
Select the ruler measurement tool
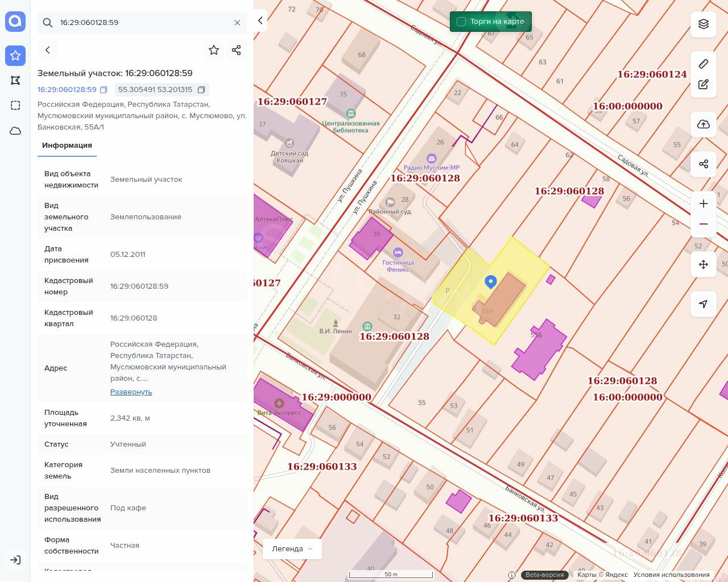704,64
